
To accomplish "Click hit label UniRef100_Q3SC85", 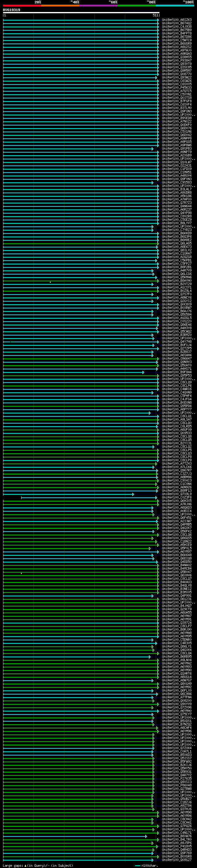I will click(x=177, y=67).
